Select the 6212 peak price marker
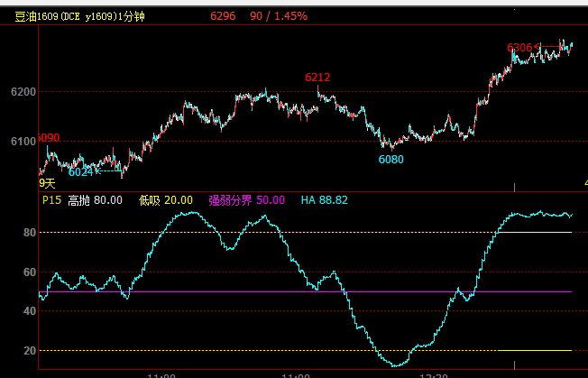This screenshot has height=378, width=588. [317, 78]
